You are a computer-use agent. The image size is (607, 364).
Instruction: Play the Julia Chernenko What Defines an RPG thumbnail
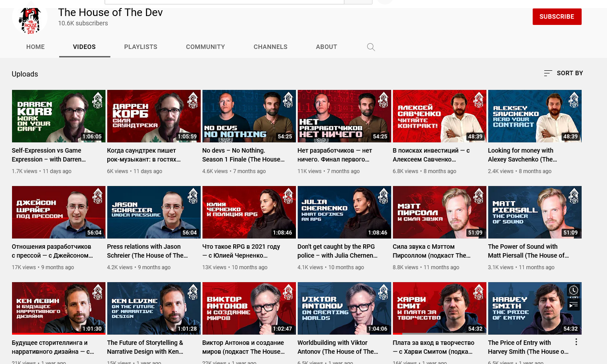coord(344,212)
